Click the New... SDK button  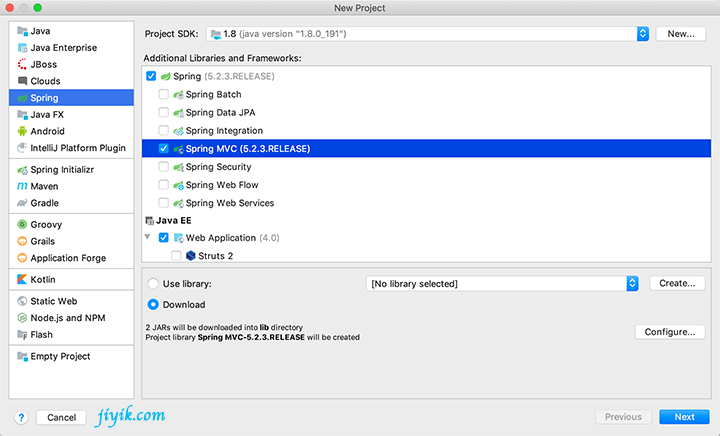(681, 34)
